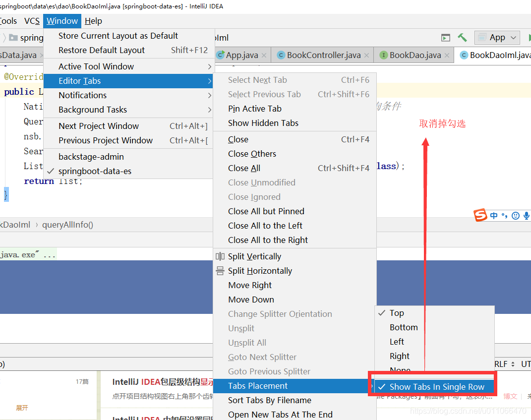The width and height of the screenshot is (531, 420).
Task: Choose Close with Ctrl+F4
Action: pos(295,139)
